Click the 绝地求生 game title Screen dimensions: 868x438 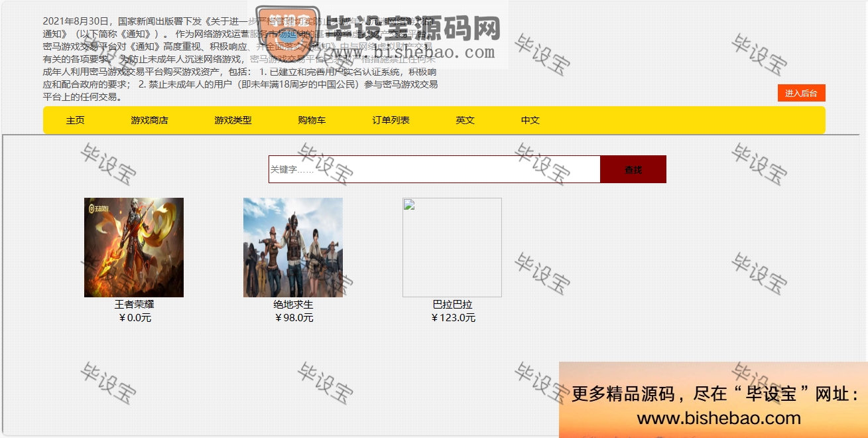coord(293,305)
